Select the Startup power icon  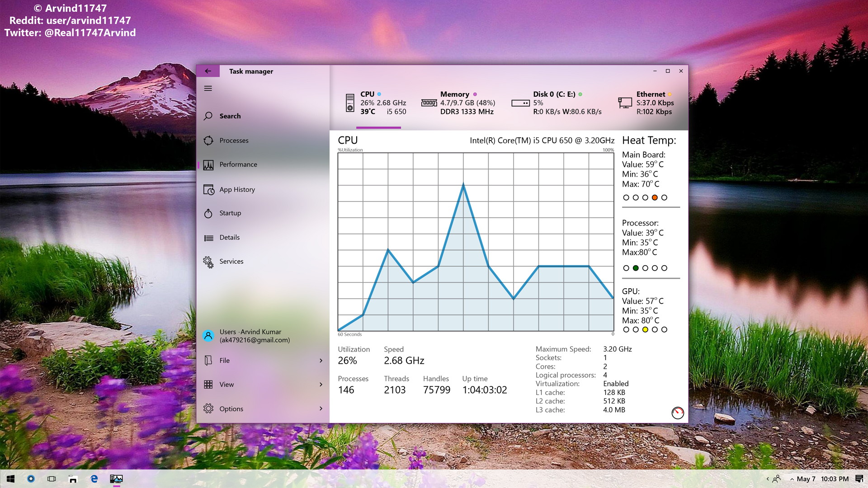point(208,213)
